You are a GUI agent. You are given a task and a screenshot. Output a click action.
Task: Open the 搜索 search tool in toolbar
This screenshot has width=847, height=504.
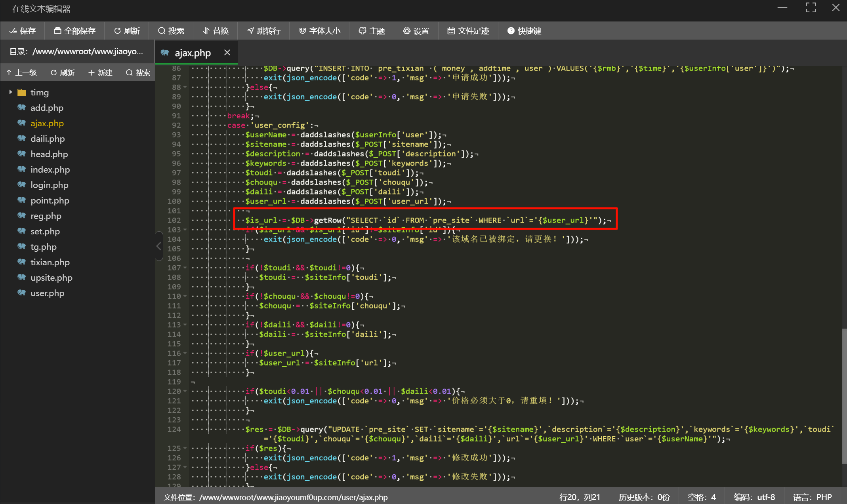pyautogui.click(x=171, y=31)
